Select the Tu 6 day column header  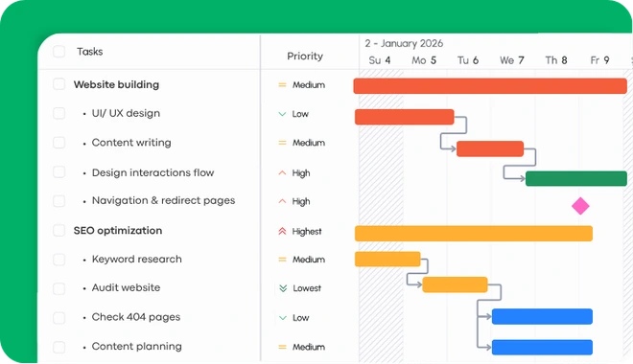pos(468,60)
